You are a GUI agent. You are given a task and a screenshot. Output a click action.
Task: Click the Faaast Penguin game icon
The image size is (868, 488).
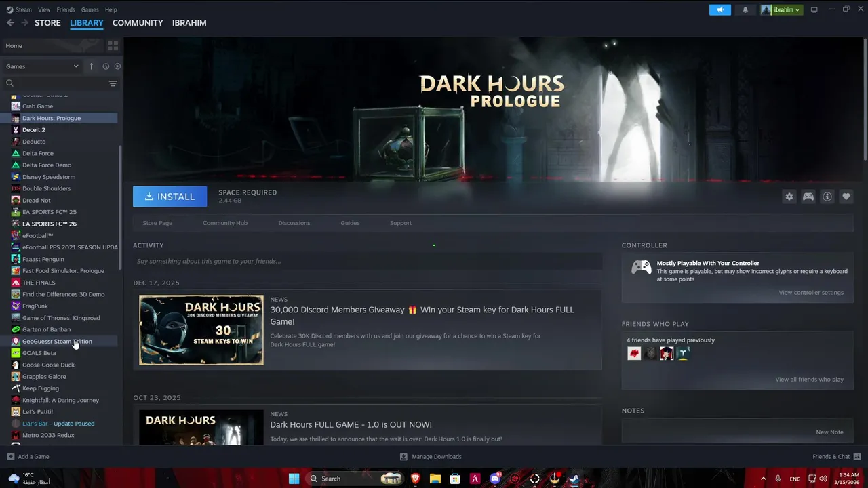click(16, 259)
